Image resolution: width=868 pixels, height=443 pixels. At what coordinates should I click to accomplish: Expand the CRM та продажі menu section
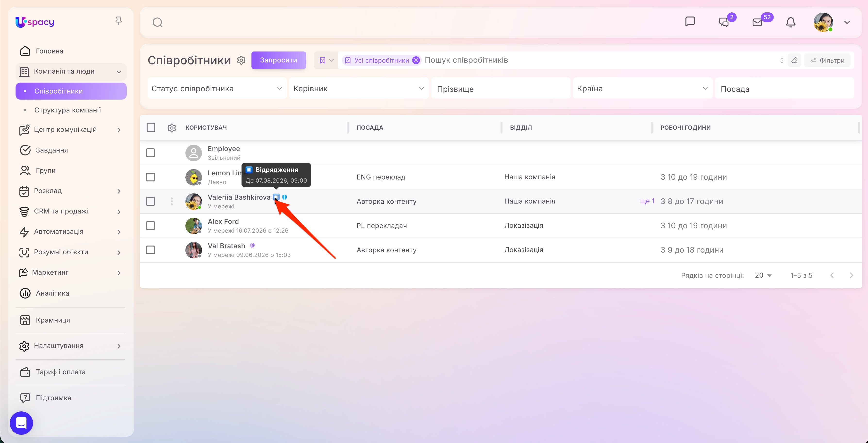(71, 211)
